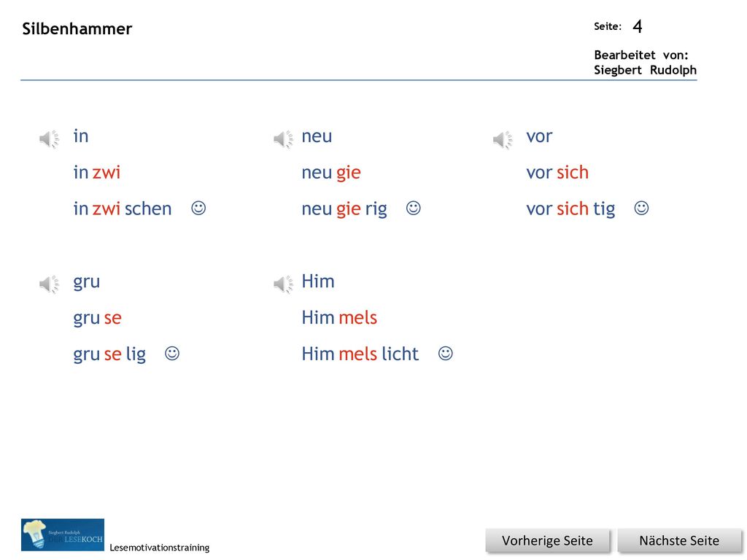Play the audio for syllable "gru"
747x560 pixels.
pos(49,284)
